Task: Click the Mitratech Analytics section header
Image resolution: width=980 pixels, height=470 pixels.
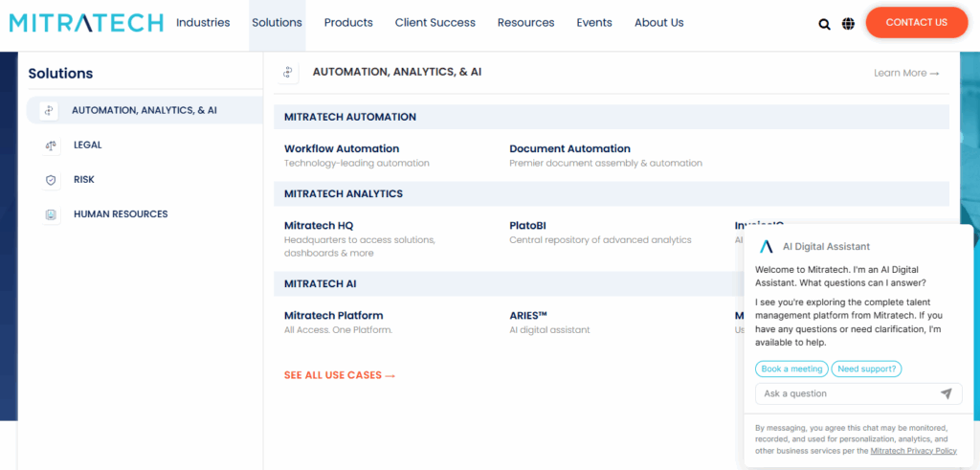Action: 612,193
